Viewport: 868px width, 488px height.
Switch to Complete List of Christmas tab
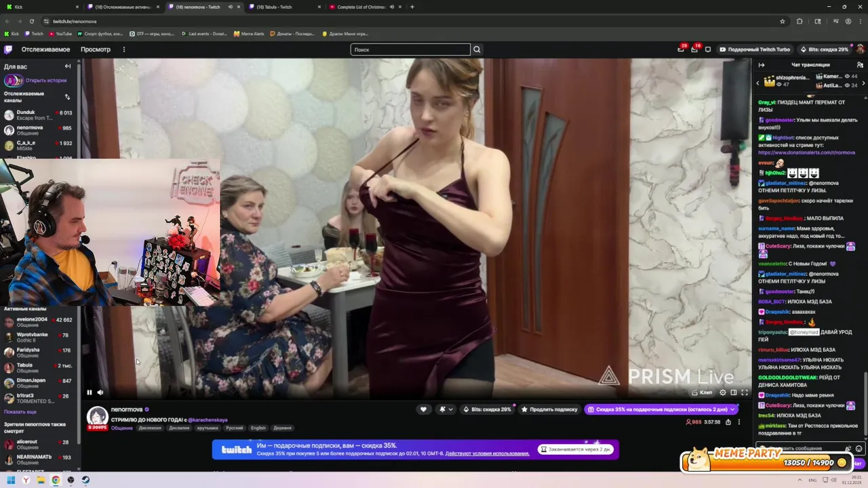(x=364, y=7)
